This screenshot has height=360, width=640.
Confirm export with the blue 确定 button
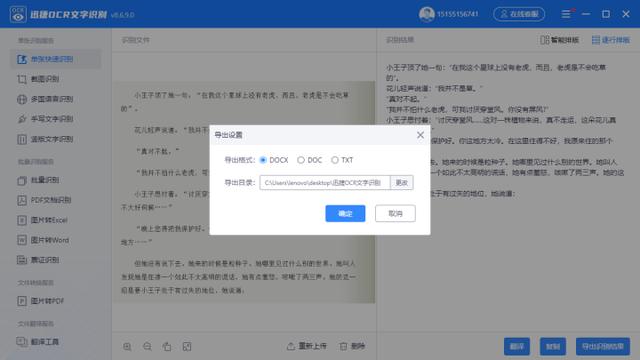[345, 213]
